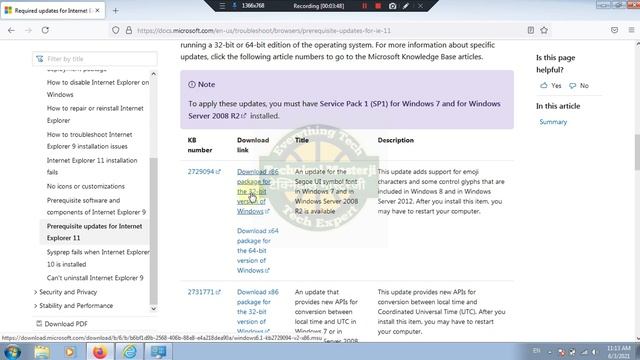Open the Windows Start button
The width and height of the screenshot is (640, 360).
(x=12, y=352)
